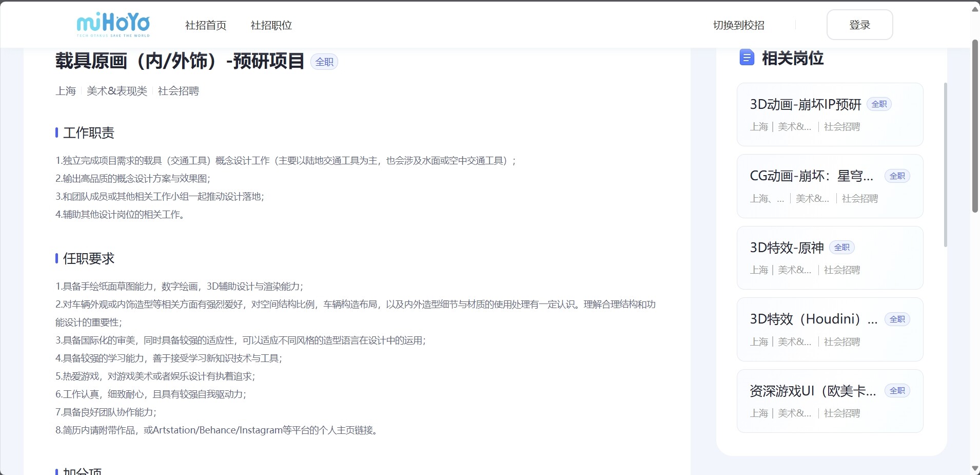The image size is (980, 475).
Task: Open the 3D特效（Houdini） job listing
Action: tap(829, 329)
